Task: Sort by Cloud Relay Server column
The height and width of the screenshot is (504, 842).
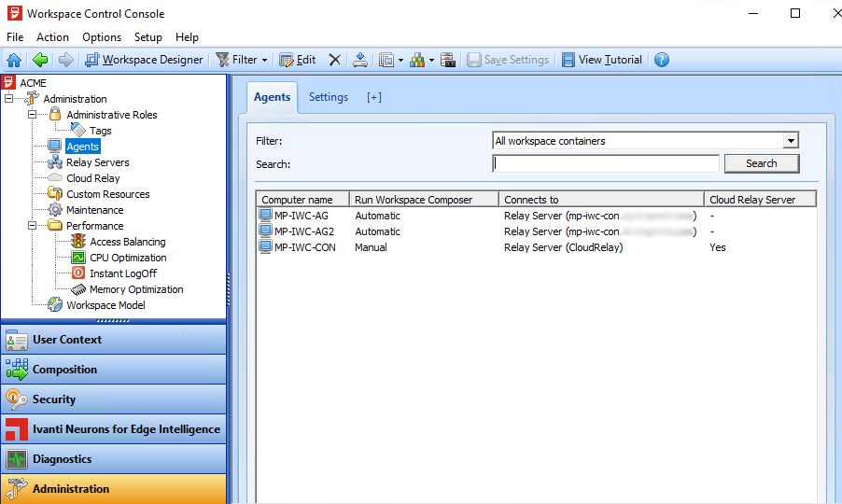Action: tap(761, 200)
